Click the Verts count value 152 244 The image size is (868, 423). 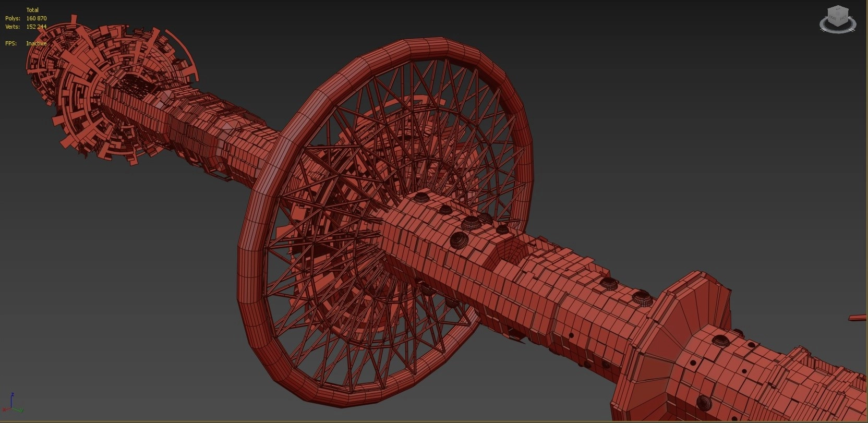[37, 27]
